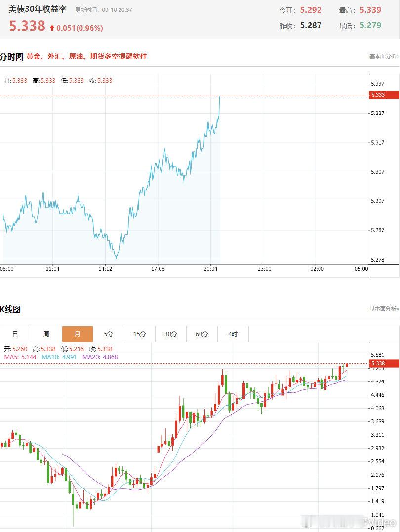Click the 5.307 intraday axis label
Image resolution: width=400 pixels, height=532 pixels.
pyautogui.click(x=378, y=172)
